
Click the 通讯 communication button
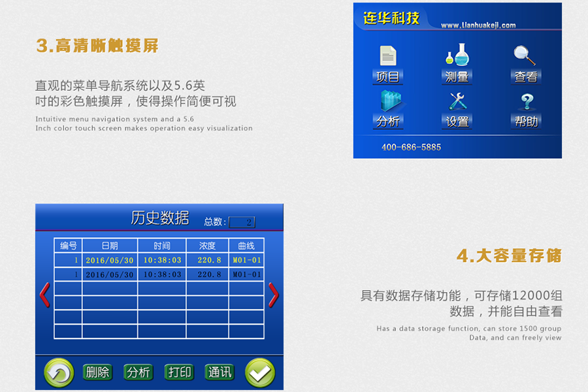coord(220,372)
